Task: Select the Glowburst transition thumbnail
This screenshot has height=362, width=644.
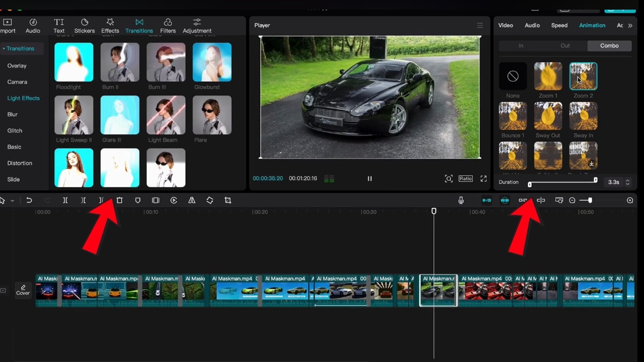Action: (212, 62)
